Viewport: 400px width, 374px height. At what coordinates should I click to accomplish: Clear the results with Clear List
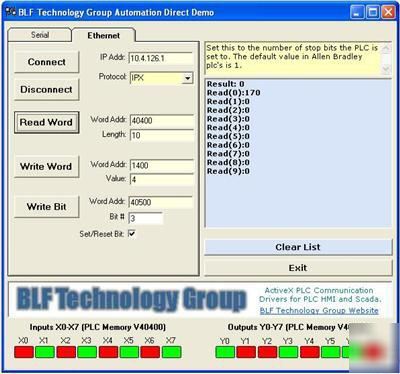[x=298, y=247]
